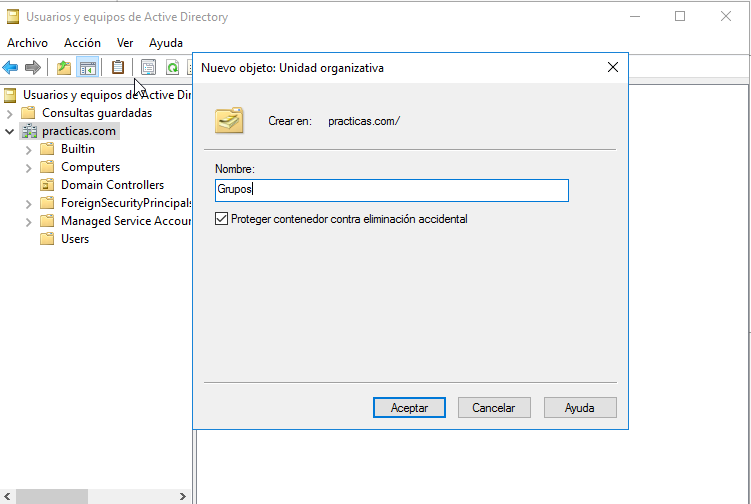The height and width of the screenshot is (504, 751).
Task: Click the Nombre text field
Action: pos(391,190)
